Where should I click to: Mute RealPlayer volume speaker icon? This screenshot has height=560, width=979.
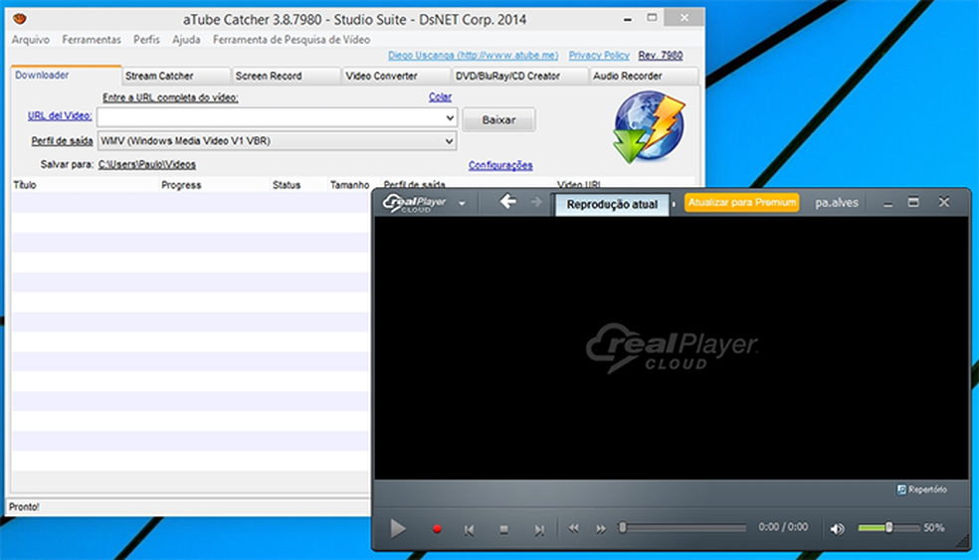pos(838,529)
